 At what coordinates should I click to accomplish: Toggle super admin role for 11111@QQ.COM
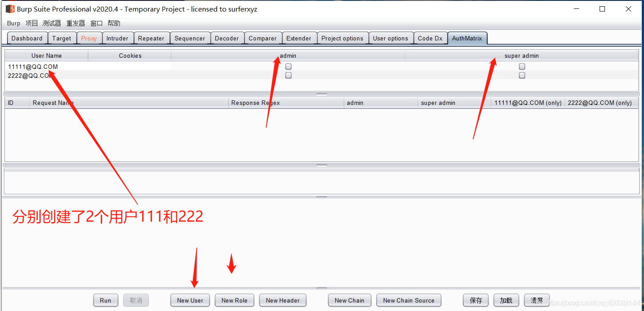pos(522,66)
